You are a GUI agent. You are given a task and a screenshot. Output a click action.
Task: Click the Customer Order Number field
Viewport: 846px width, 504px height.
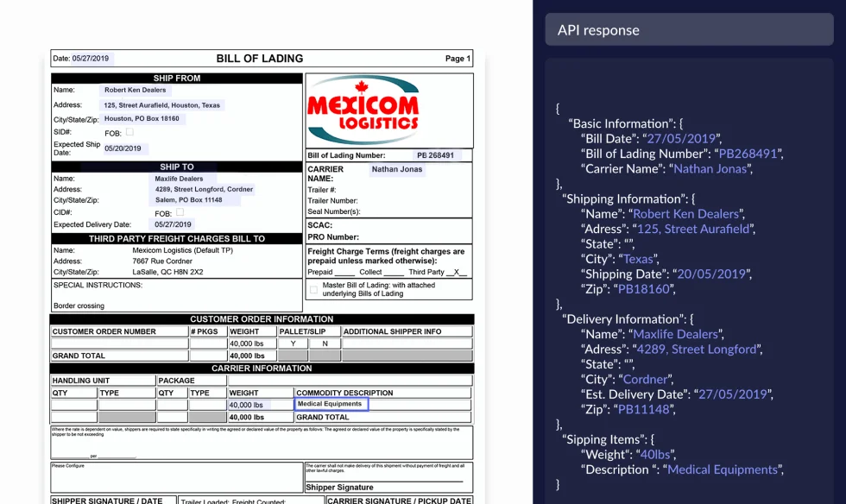(x=118, y=342)
